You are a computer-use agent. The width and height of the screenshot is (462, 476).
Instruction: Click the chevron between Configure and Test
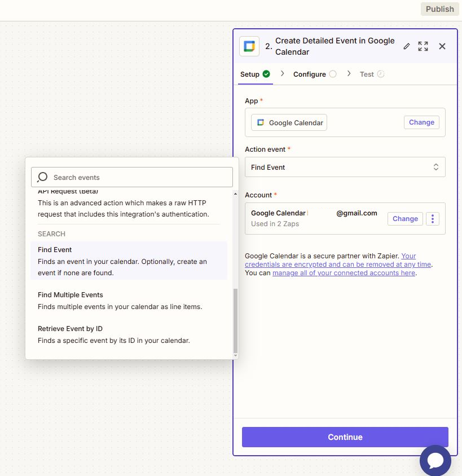pos(349,73)
